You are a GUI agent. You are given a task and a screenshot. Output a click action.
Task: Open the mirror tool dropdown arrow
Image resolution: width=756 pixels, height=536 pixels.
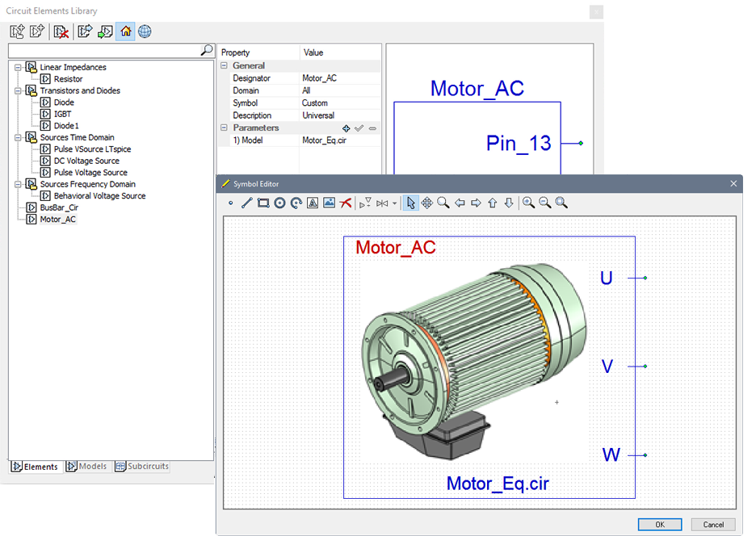tap(395, 203)
